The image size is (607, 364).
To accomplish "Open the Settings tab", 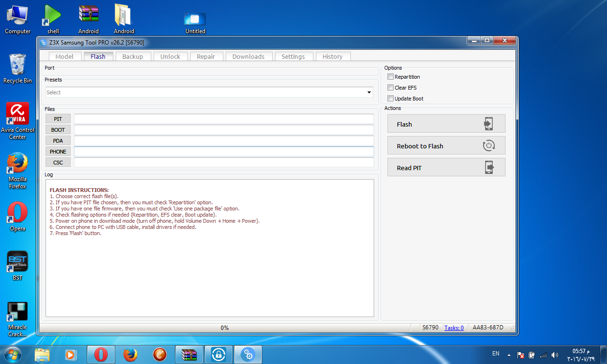I will [x=293, y=56].
